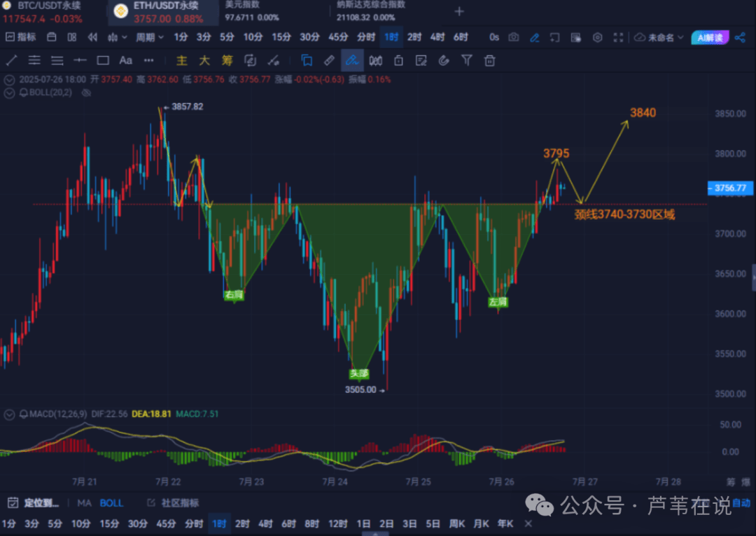Click the trash delete drawings icon

[489, 60]
